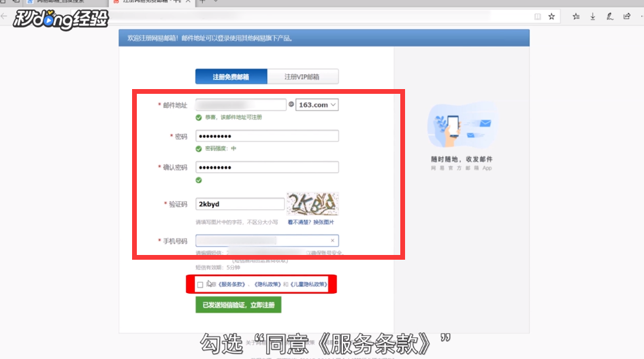Click the 手机号码 phone number field
Viewport: 644px width, 359px height.
click(267, 241)
